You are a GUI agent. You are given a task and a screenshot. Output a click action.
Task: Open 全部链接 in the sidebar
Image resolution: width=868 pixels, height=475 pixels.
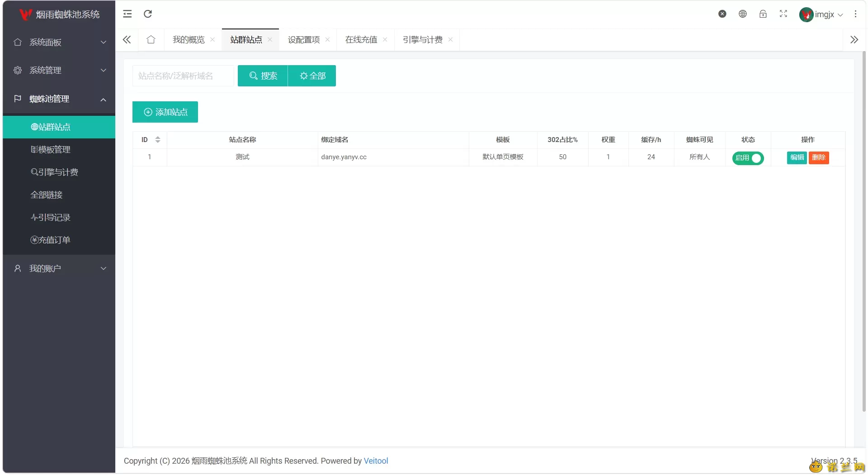click(59, 195)
